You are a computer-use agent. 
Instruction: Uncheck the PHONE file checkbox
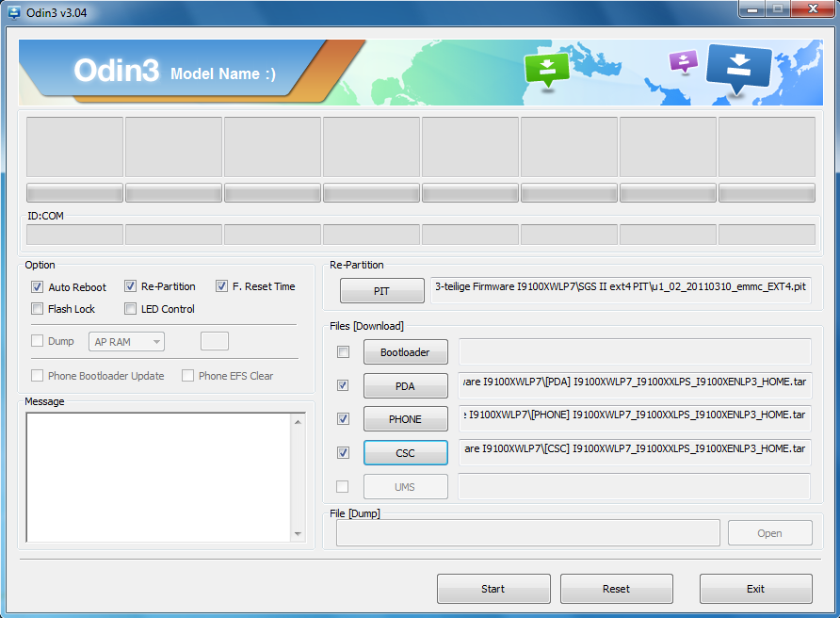[x=343, y=418]
